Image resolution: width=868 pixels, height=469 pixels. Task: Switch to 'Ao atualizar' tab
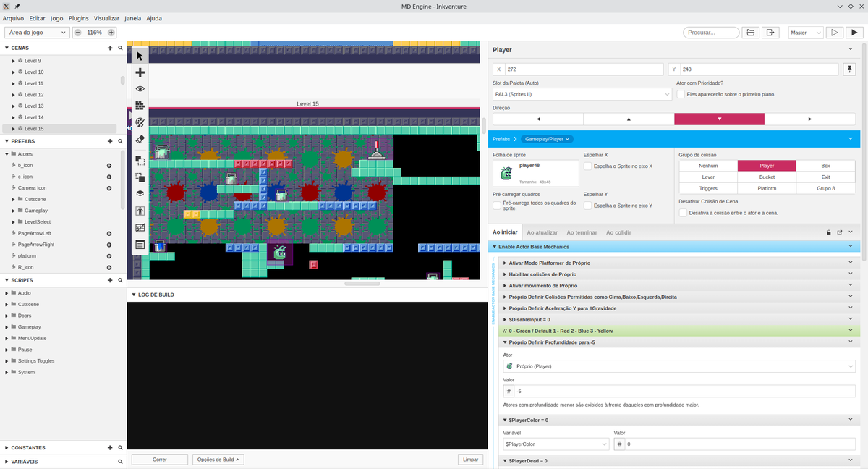(542, 232)
